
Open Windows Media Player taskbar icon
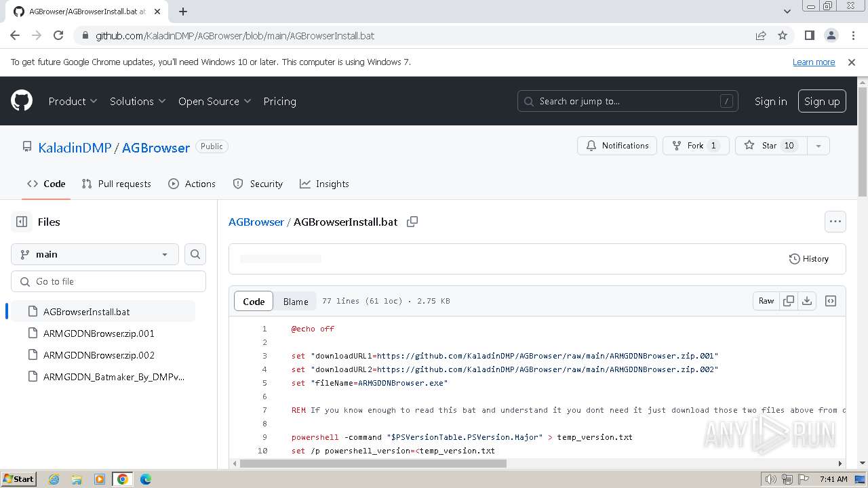point(100,479)
